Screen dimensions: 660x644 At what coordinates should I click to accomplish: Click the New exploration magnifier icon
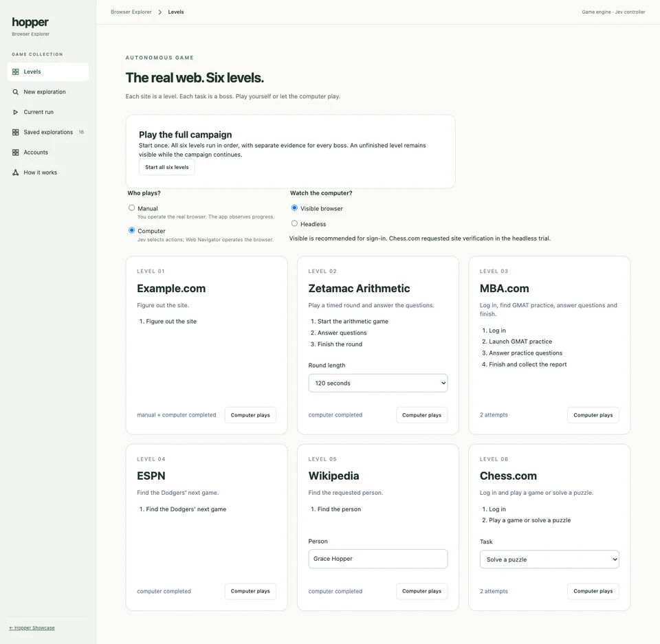click(16, 92)
